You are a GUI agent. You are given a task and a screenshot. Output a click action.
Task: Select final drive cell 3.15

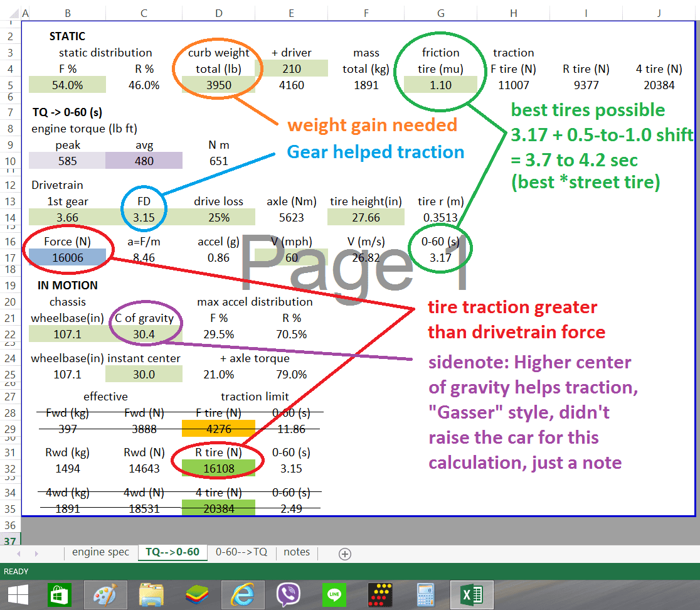pyautogui.click(x=144, y=218)
